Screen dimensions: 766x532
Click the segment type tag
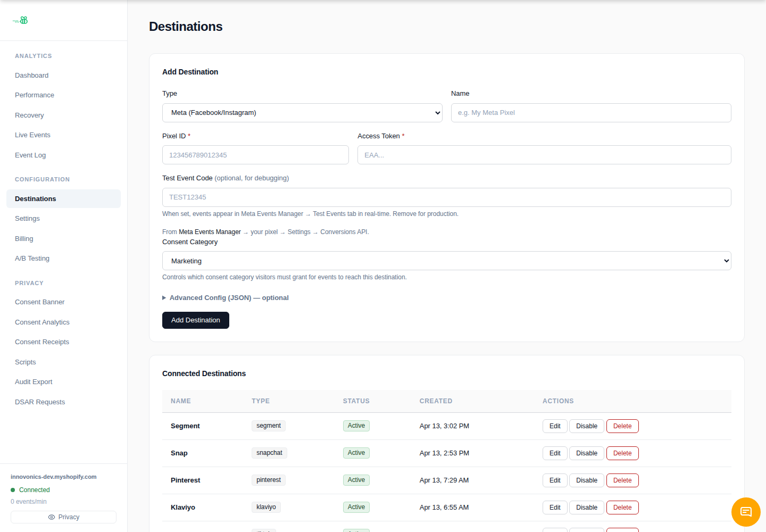(x=269, y=426)
